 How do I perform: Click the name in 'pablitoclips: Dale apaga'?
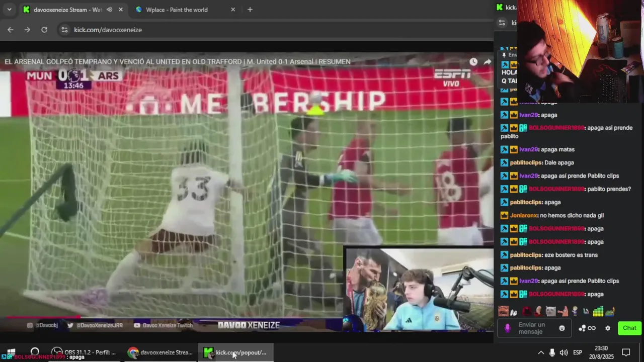point(526,162)
